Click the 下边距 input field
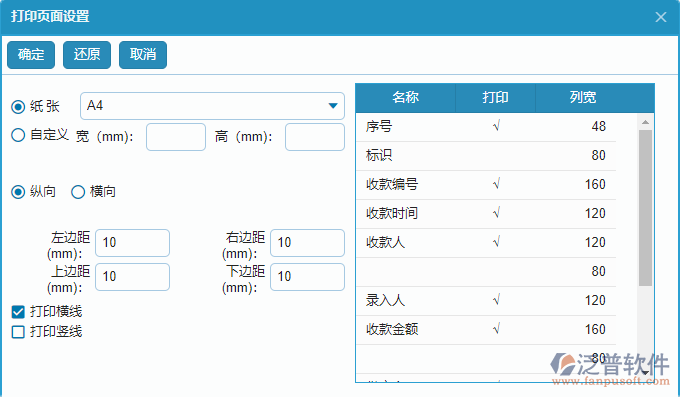 click(307, 276)
